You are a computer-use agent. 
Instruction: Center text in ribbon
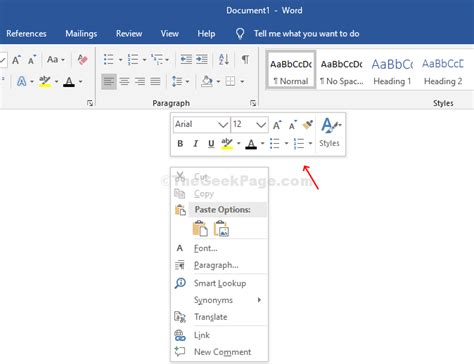click(125, 81)
